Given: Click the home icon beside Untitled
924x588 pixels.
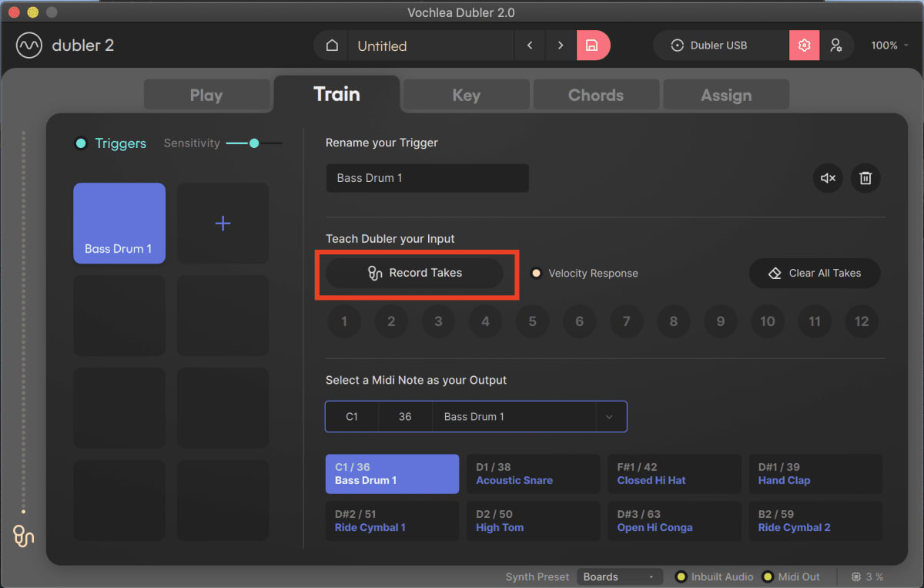Looking at the screenshot, I should (x=330, y=45).
